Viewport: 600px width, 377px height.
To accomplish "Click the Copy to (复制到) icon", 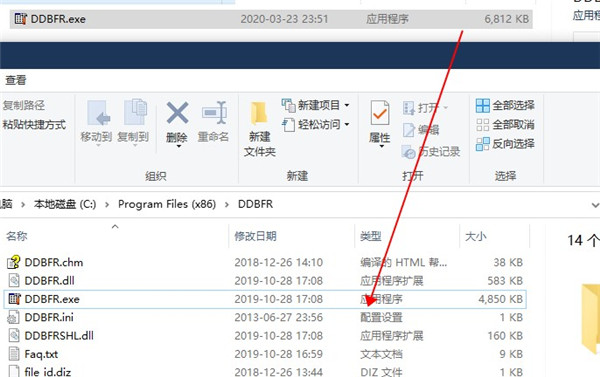I will point(135,112).
